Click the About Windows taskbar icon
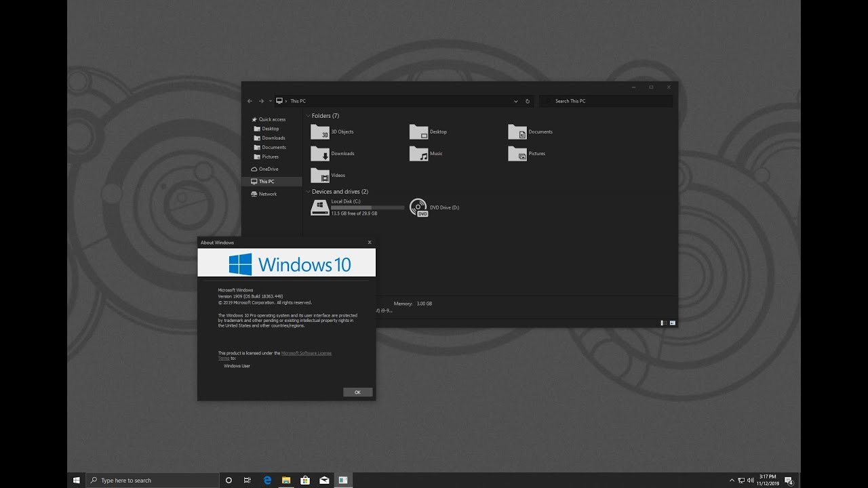Image resolution: width=868 pixels, height=488 pixels. click(343, 480)
